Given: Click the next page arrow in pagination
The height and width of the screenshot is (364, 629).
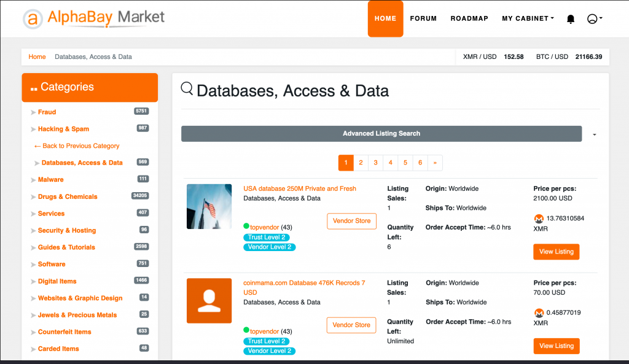Looking at the screenshot, I should click(x=435, y=163).
